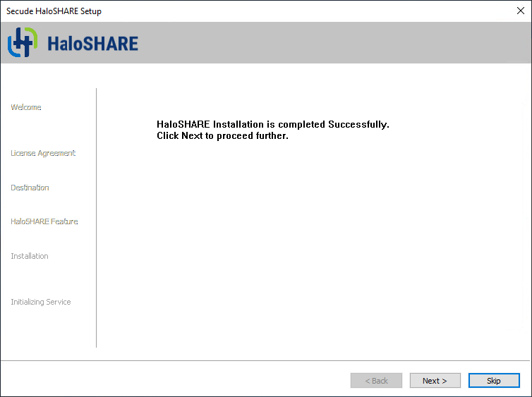Viewport: 532px width, 397px height.
Task: Select the License Agreement step
Action: click(x=43, y=153)
